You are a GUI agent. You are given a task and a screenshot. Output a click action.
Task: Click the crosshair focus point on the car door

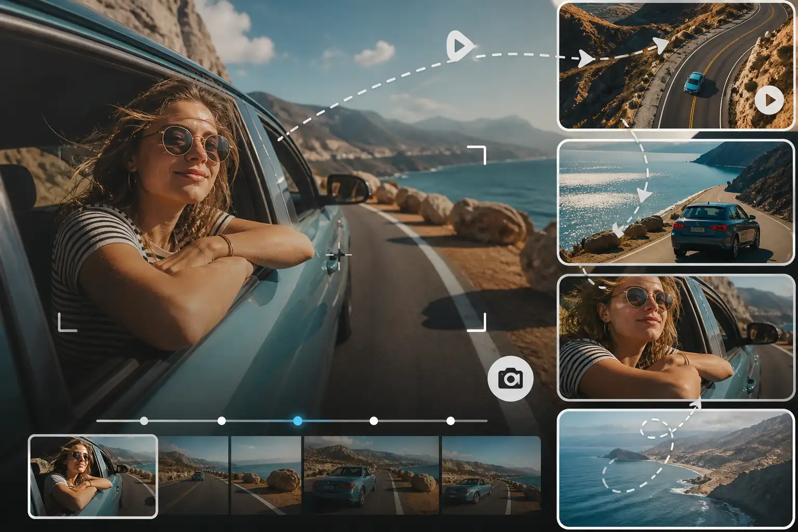[x=338, y=255]
